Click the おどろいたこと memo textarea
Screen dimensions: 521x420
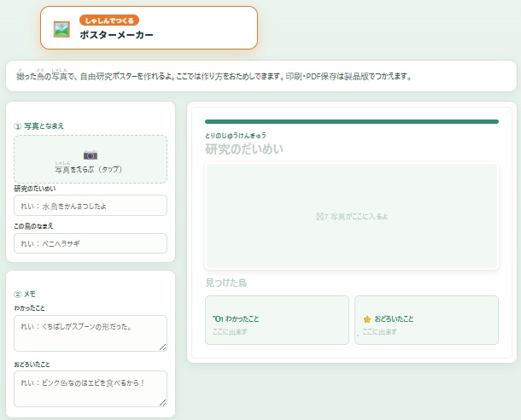point(91,388)
